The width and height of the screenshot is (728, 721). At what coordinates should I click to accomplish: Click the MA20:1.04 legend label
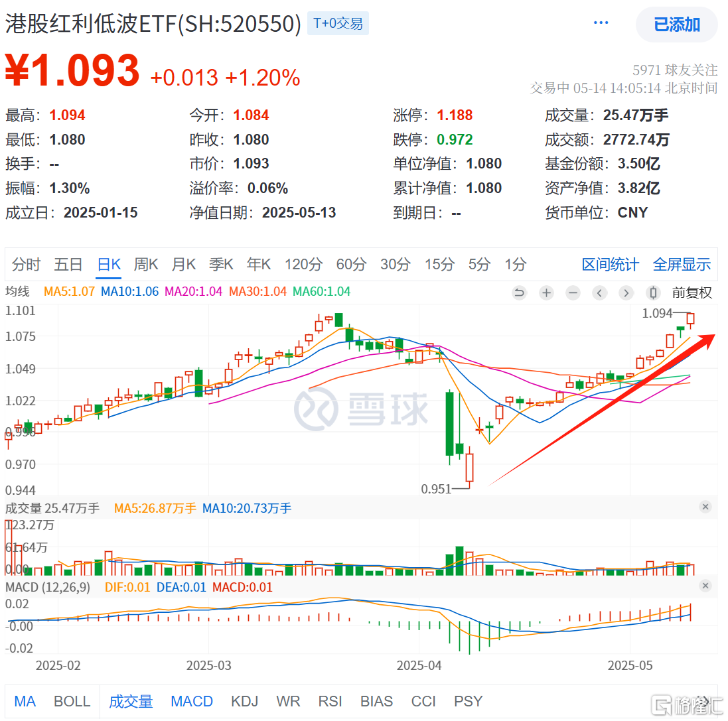coord(194,291)
